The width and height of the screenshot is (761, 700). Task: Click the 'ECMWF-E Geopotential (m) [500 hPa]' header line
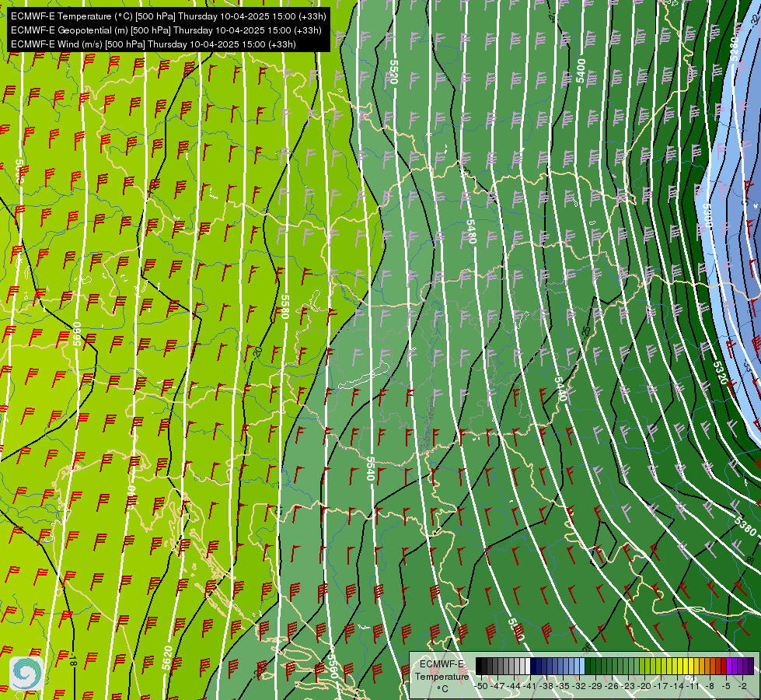(166, 30)
